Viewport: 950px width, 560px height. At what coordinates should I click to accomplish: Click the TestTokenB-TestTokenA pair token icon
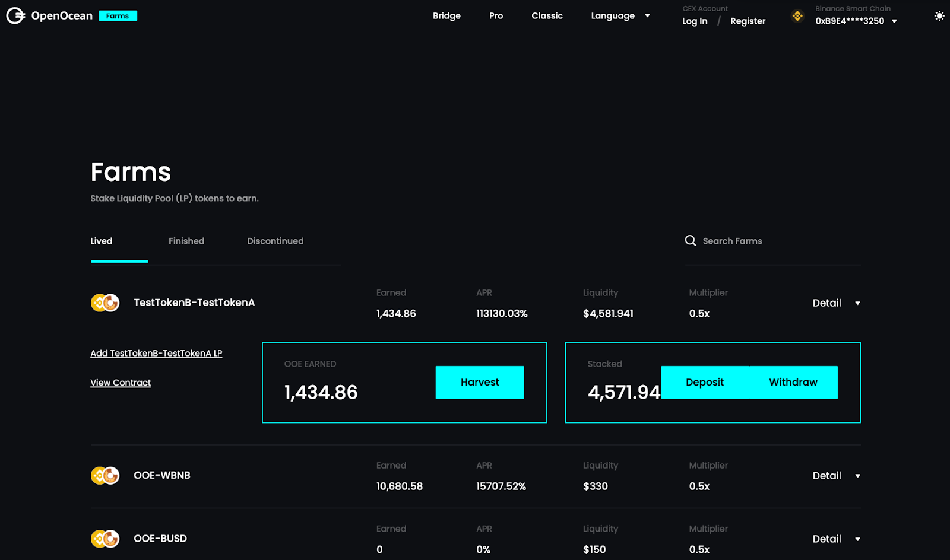[x=105, y=303]
